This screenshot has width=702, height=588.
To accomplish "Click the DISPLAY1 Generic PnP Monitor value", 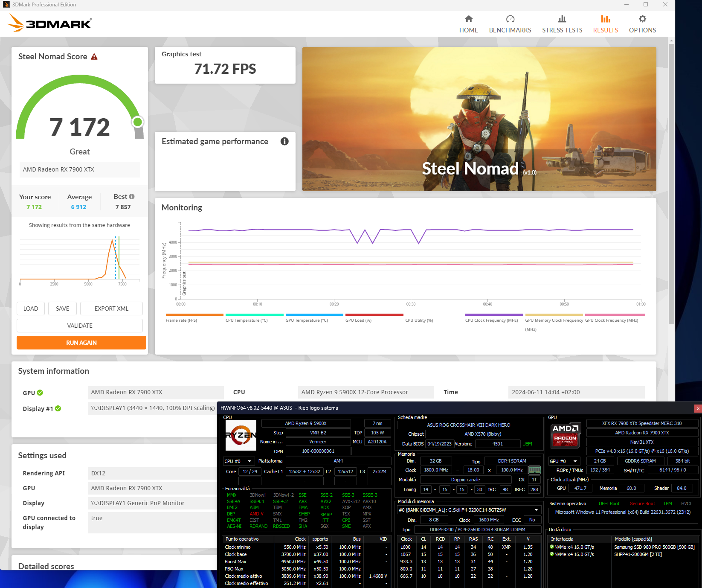I will [x=152, y=503].
